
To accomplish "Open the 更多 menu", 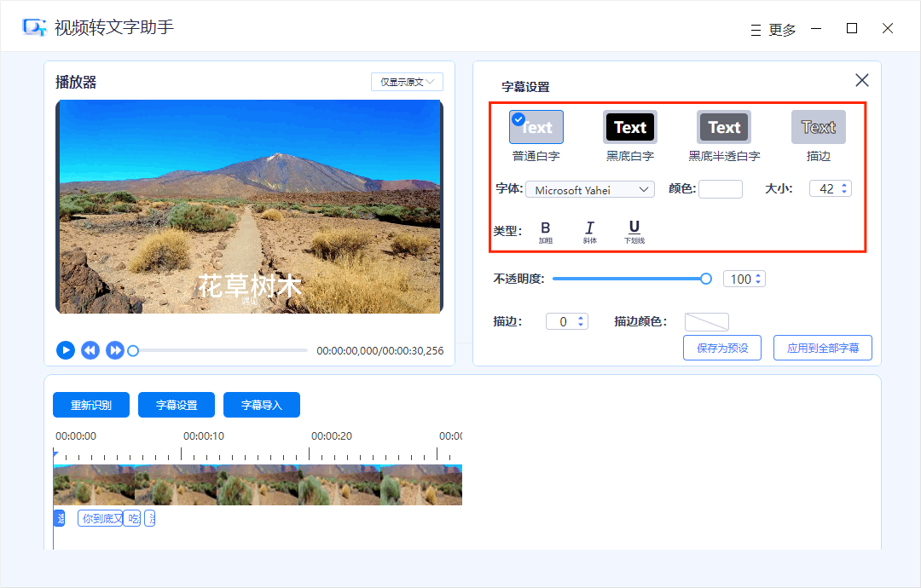I will coord(773,30).
